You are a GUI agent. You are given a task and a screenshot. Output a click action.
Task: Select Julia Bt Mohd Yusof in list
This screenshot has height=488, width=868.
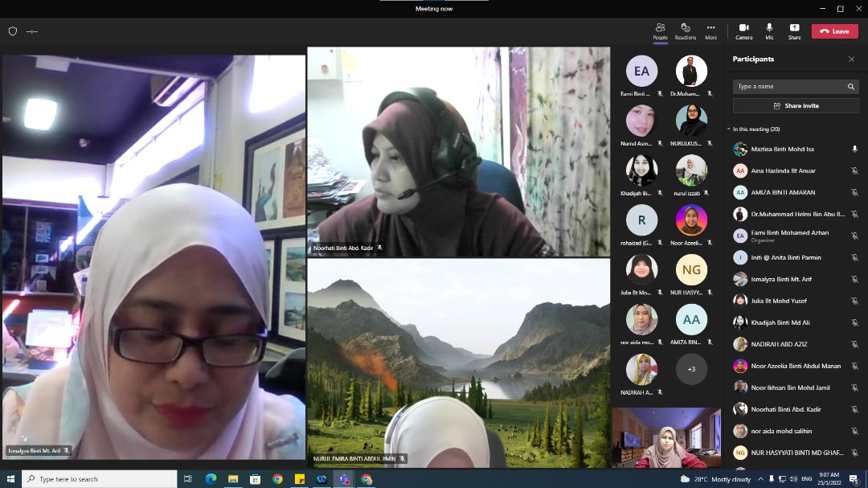[x=796, y=301]
